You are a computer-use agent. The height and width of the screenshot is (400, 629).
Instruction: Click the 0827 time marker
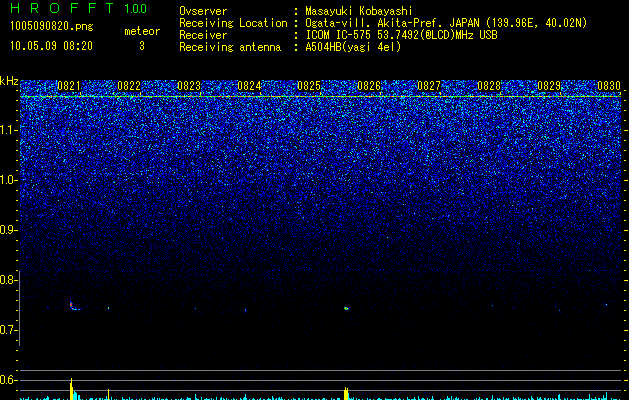click(429, 86)
